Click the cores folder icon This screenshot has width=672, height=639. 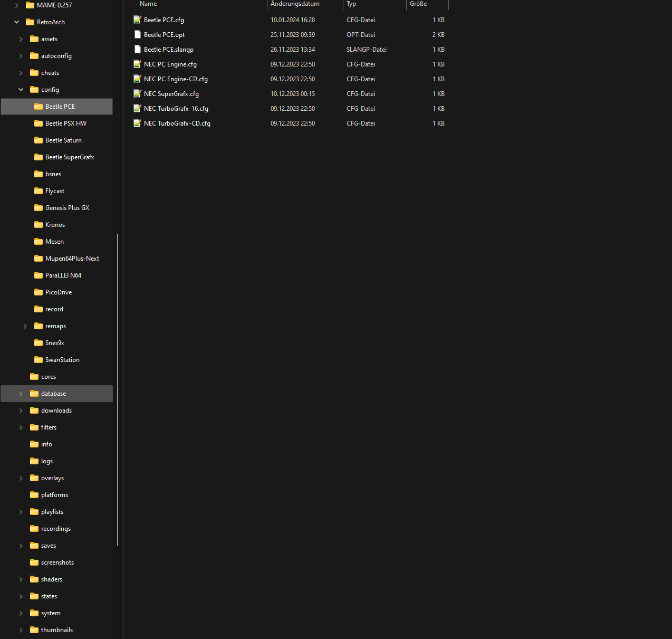(34, 377)
